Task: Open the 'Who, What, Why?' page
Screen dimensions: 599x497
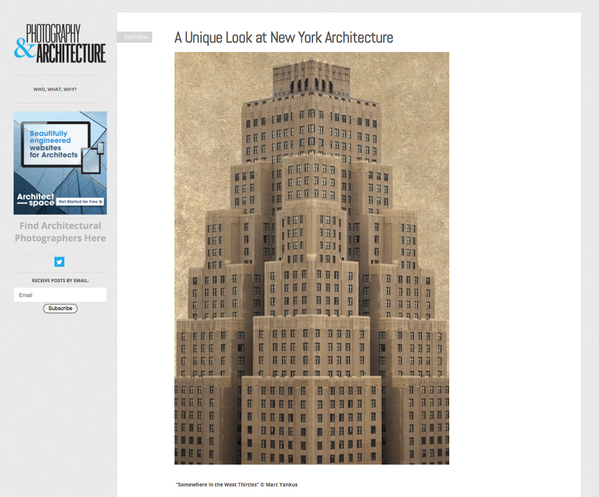Action: (x=55, y=89)
